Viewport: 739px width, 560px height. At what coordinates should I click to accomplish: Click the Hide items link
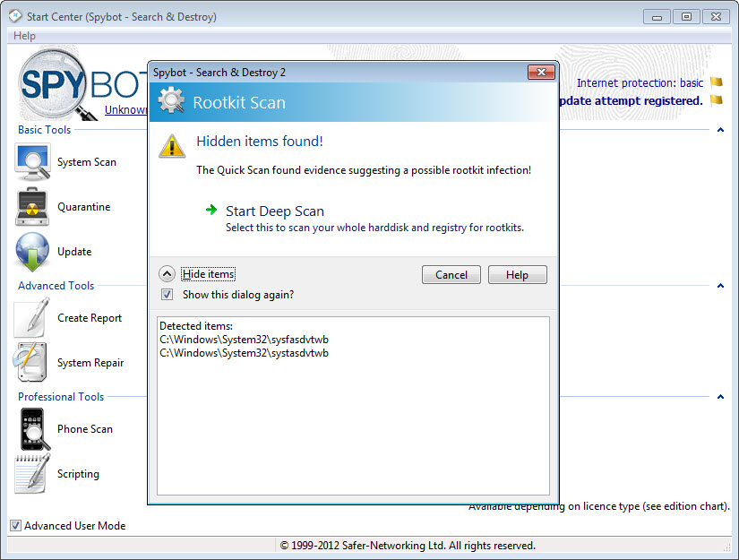tap(209, 274)
